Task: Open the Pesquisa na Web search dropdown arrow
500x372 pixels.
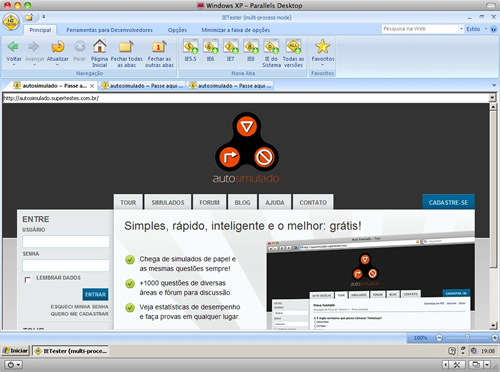Action: click(x=461, y=29)
